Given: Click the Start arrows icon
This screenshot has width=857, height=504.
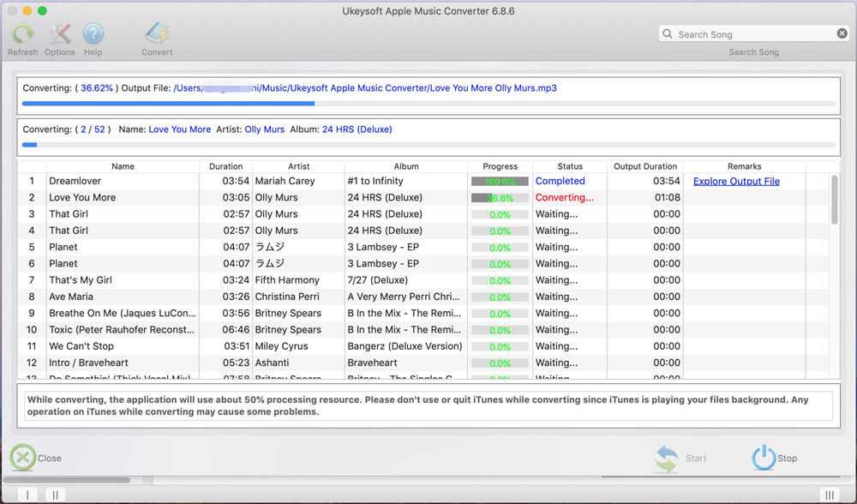Looking at the screenshot, I should click(x=666, y=458).
